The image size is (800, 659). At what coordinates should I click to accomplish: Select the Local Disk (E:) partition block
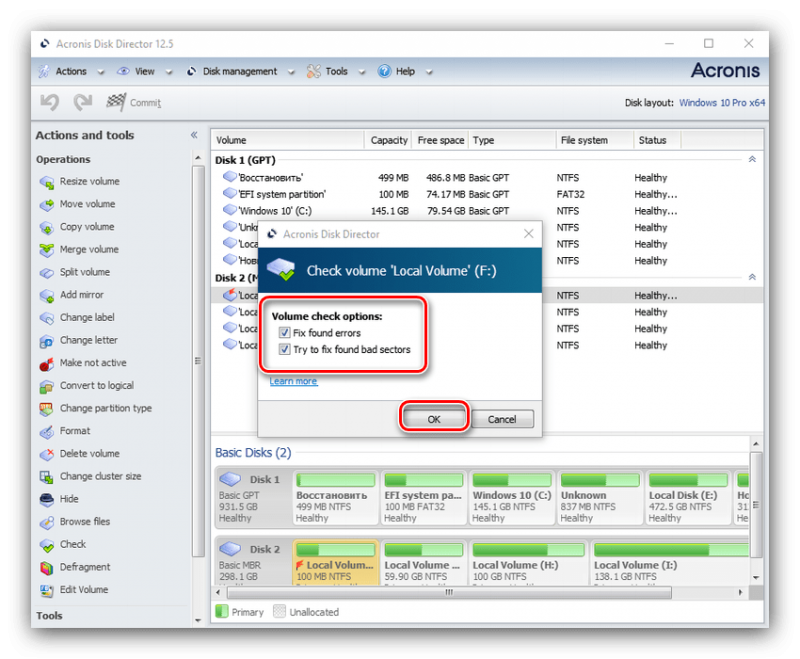(x=688, y=498)
